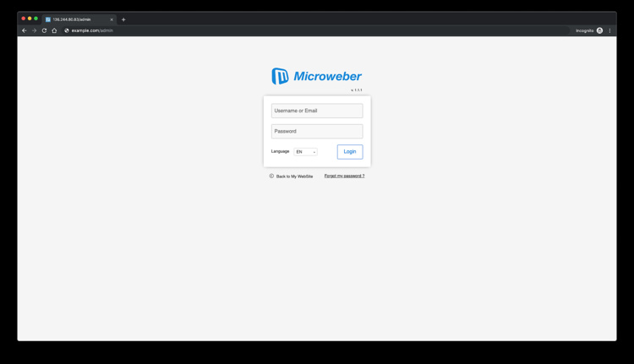Viewport: 634px width, 364px height.
Task: Open the Chrome three-dot menu
Action: [609, 30]
